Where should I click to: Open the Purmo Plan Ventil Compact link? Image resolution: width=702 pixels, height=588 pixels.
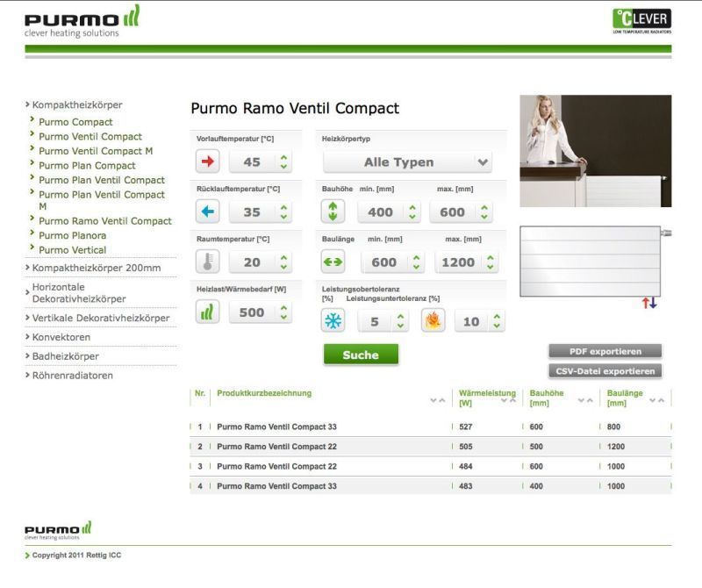coord(102,180)
